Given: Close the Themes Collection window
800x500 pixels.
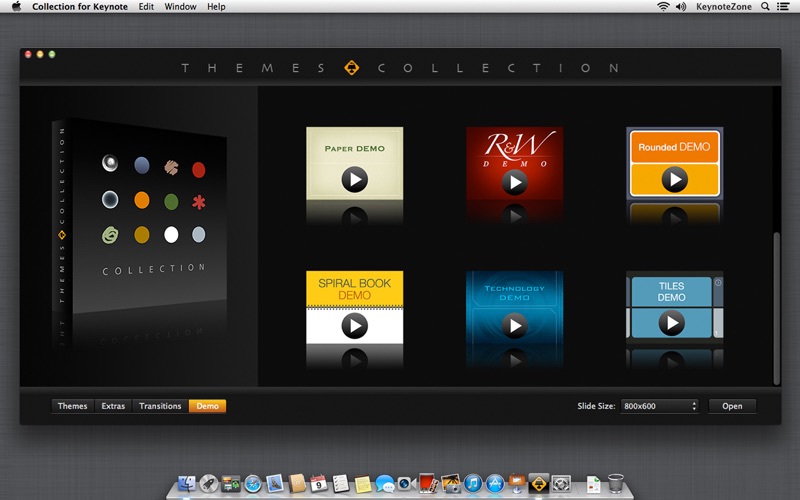Looking at the screenshot, I should pyautogui.click(x=28, y=54).
